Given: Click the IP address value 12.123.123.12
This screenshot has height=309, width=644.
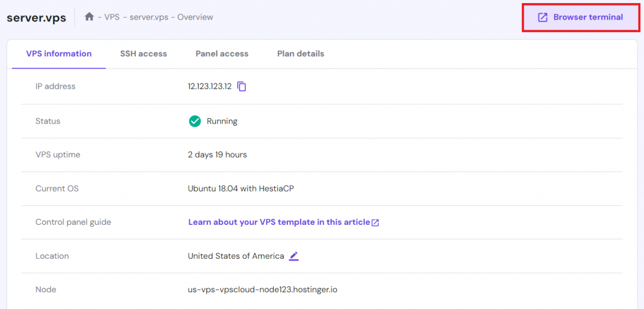Looking at the screenshot, I should coord(209,87).
